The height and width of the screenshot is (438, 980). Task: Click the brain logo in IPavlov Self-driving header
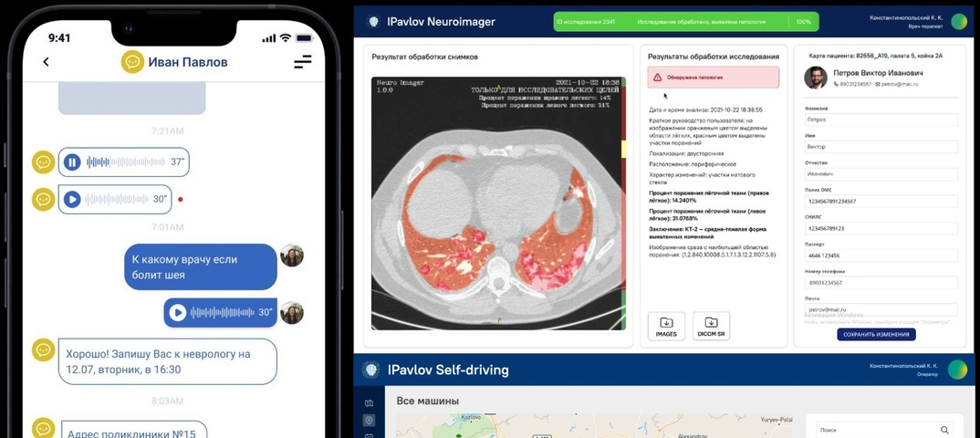(370, 370)
